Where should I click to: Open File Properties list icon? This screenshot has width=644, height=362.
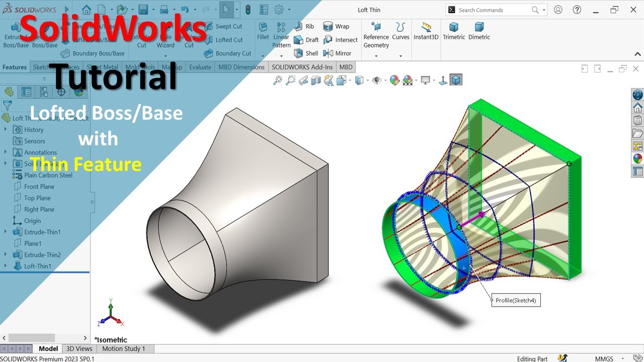tap(264, 10)
